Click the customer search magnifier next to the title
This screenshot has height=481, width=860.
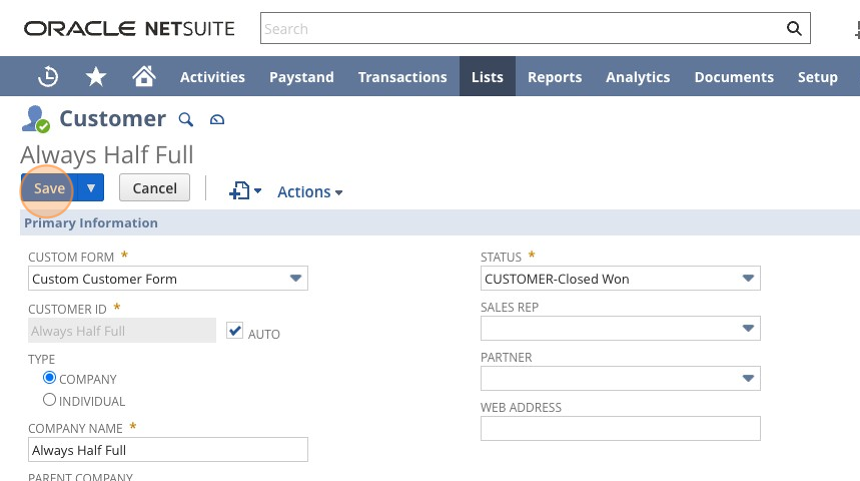coord(186,119)
